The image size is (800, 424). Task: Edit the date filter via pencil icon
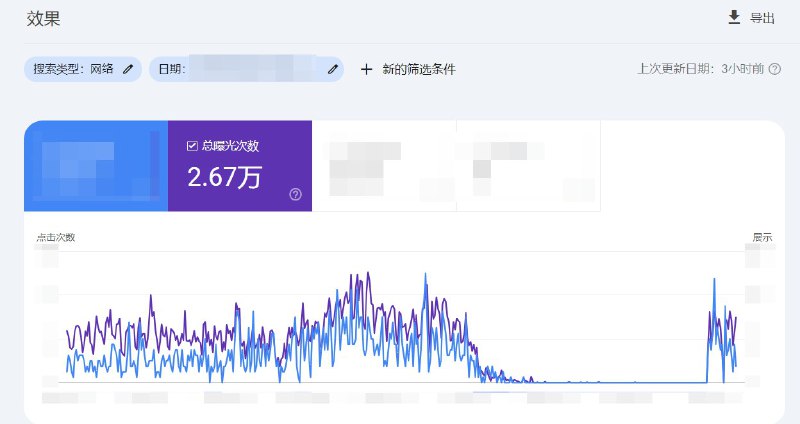coord(333,69)
